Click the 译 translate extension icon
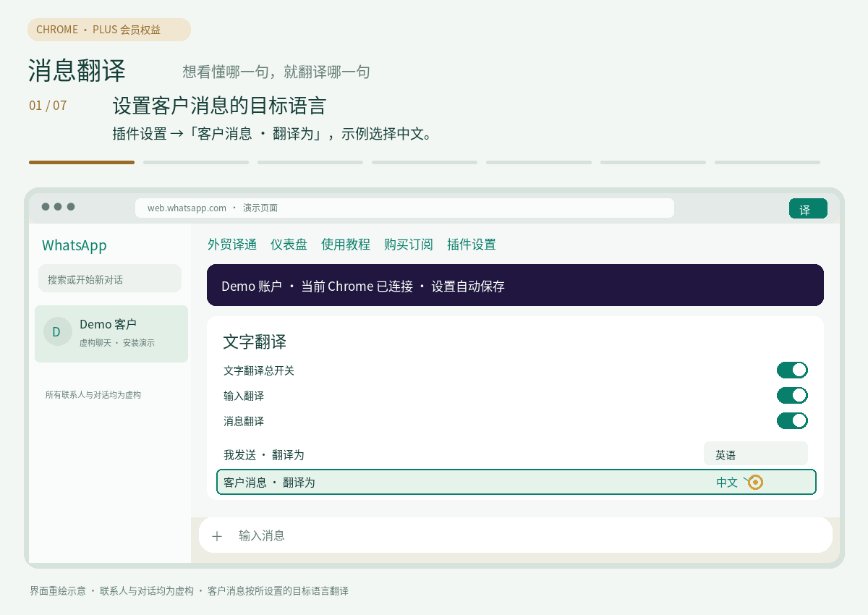Screen dimensions: 868x615 coord(808,208)
